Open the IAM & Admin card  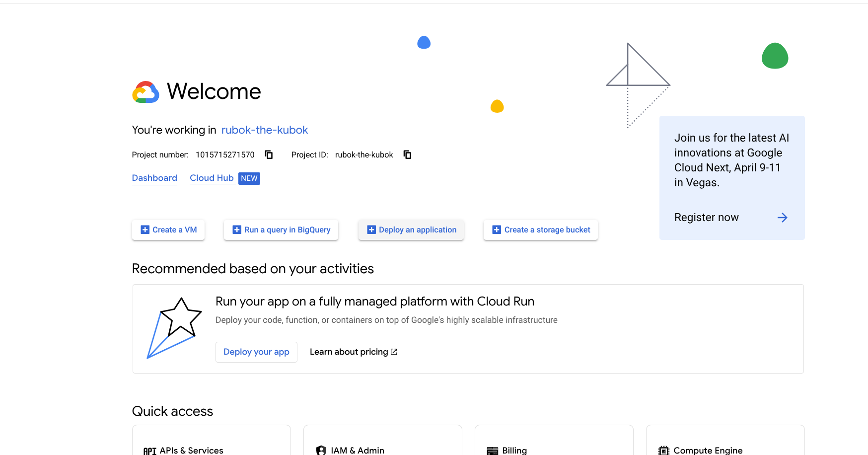pyautogui.click(x=383, y=445)
